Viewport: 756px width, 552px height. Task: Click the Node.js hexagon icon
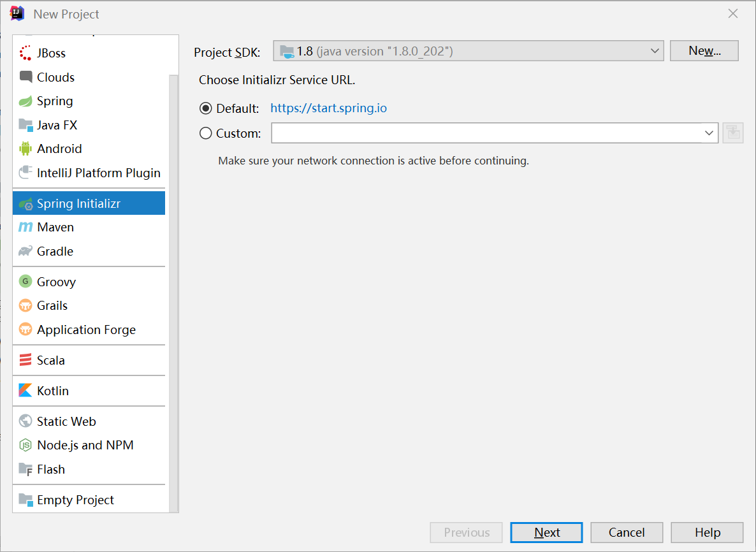[x=25, y=445]
